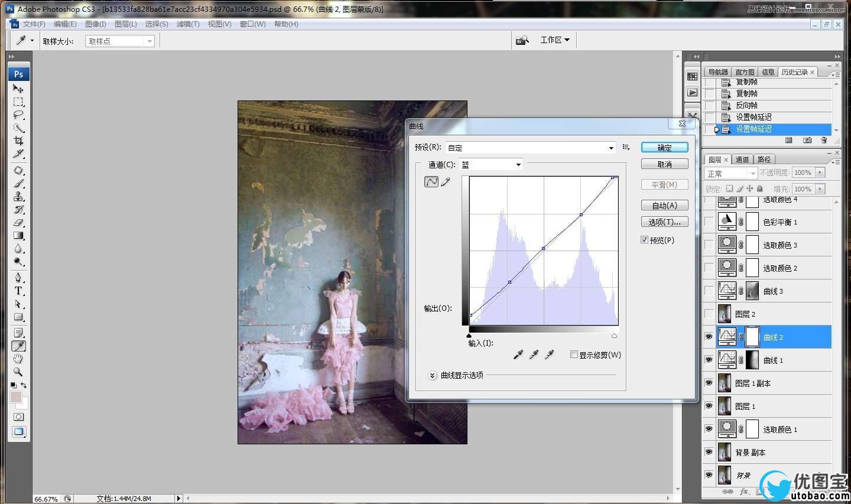The height and width of the screenshot is (504, 851).
Task: Select the Path Selection tool
Action: [18, 304]
